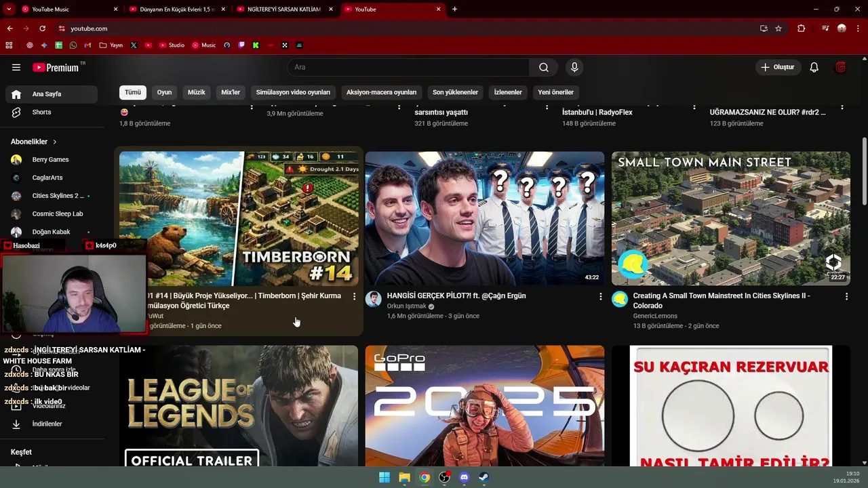Viewport: 868px width, 488px height.
Task: Click the search magnifier button
Action: pos(544,67)
